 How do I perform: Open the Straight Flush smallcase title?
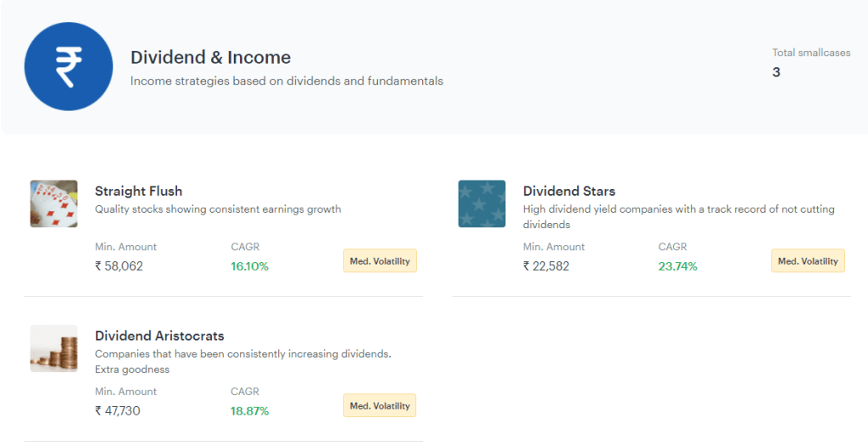[x=138, y=191]
